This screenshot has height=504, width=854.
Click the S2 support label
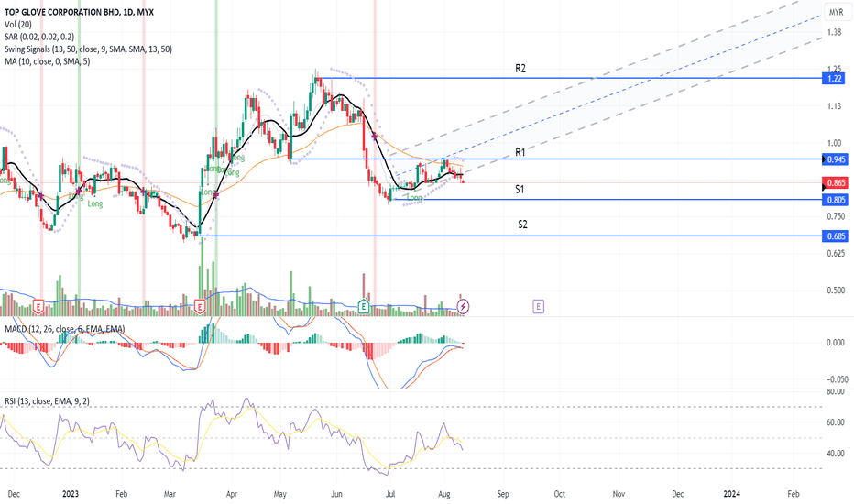pos(522,225)
